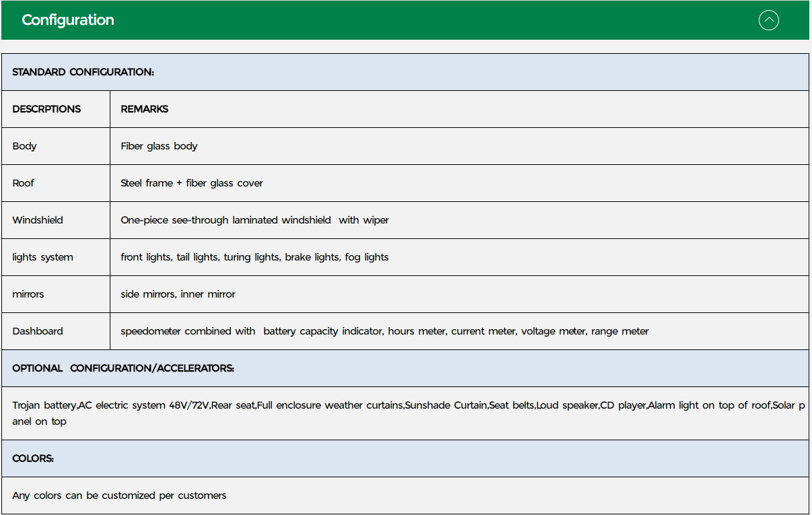Select the OPTIONAL CONFIGURATION/ACCELERATORS: heading
The image size is (812, 515).
click(123, 368)
